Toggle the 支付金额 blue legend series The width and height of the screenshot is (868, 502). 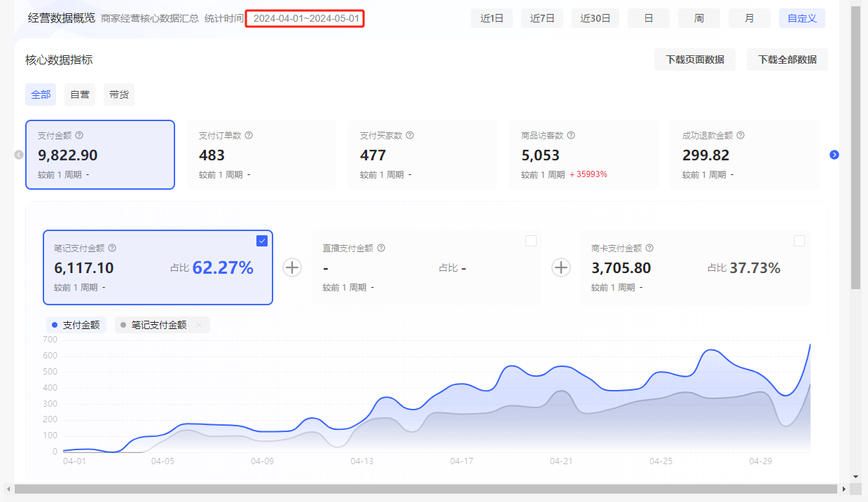(76, 325)
